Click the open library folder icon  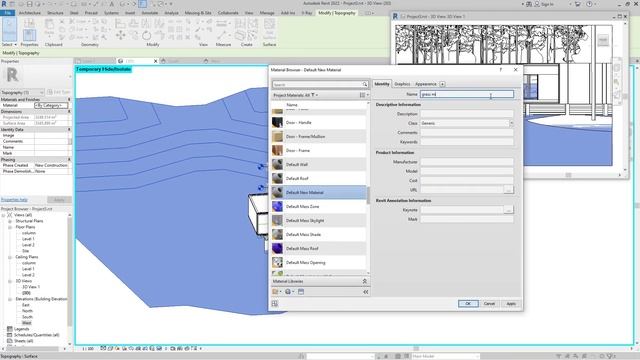coord(276,292)
